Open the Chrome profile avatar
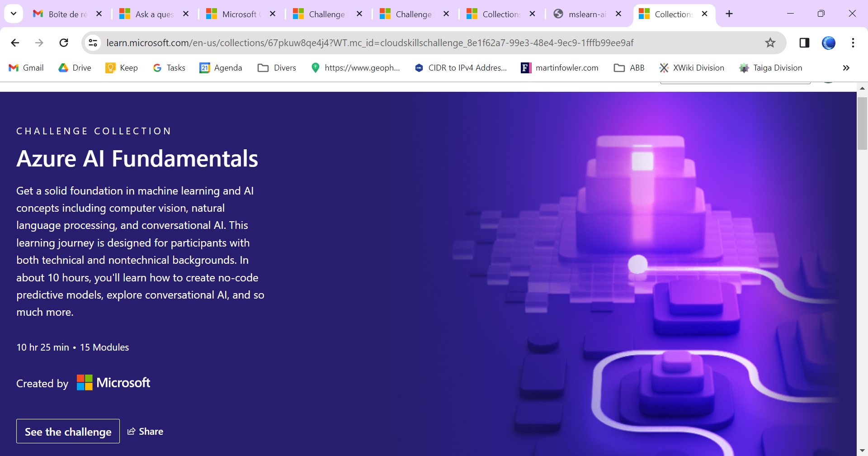The image size is (868, 456). (x=829, y=43)
